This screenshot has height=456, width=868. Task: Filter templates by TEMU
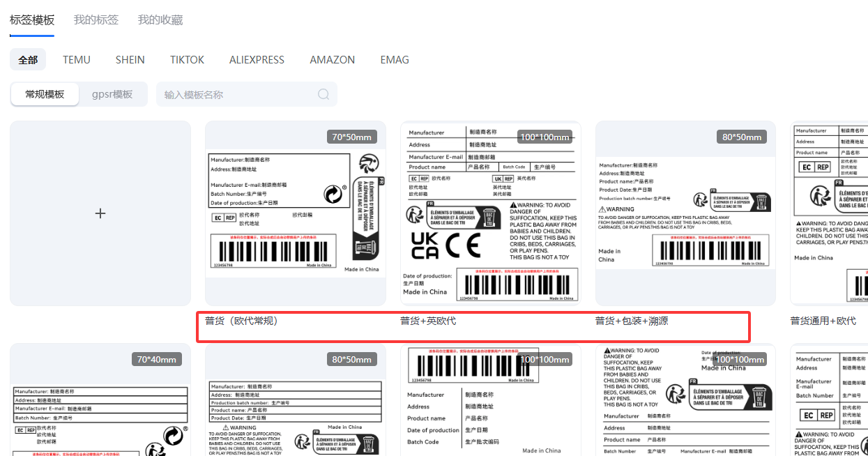[77, 60]
